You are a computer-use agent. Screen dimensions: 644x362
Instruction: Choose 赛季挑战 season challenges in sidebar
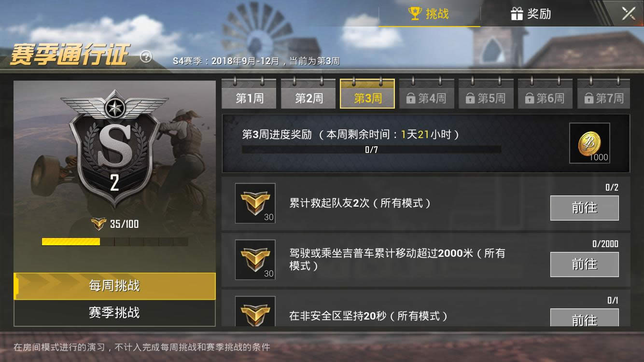point(114,313)
